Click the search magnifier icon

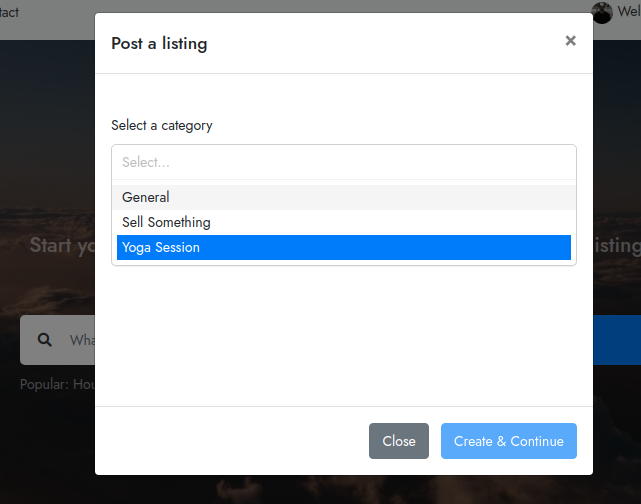(x=45, y=340)
